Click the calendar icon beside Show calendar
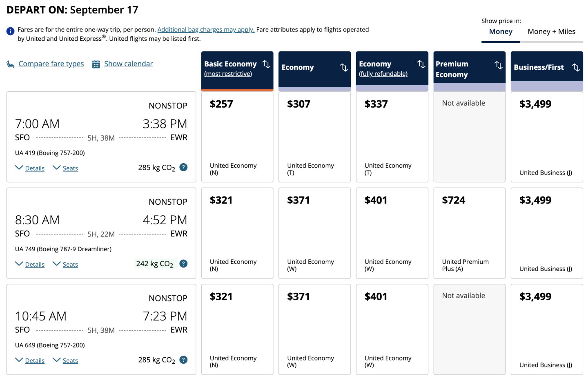 (x=96, y=64)
